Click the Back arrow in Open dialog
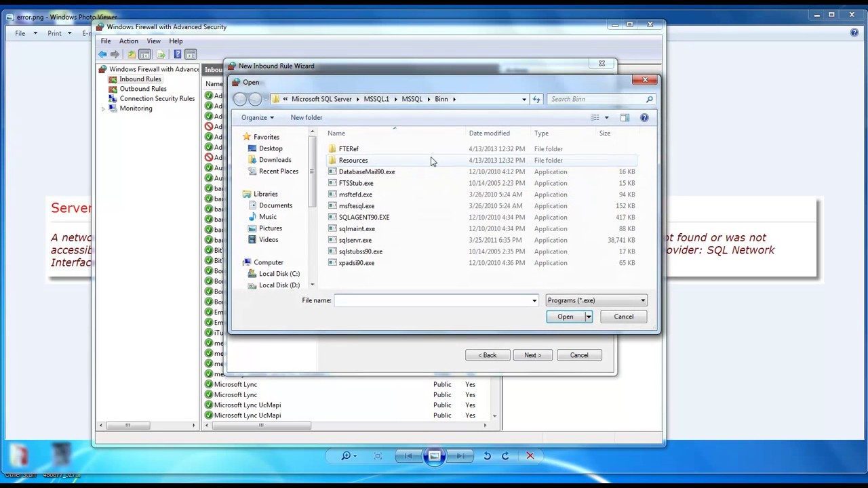 pos(240,99)
